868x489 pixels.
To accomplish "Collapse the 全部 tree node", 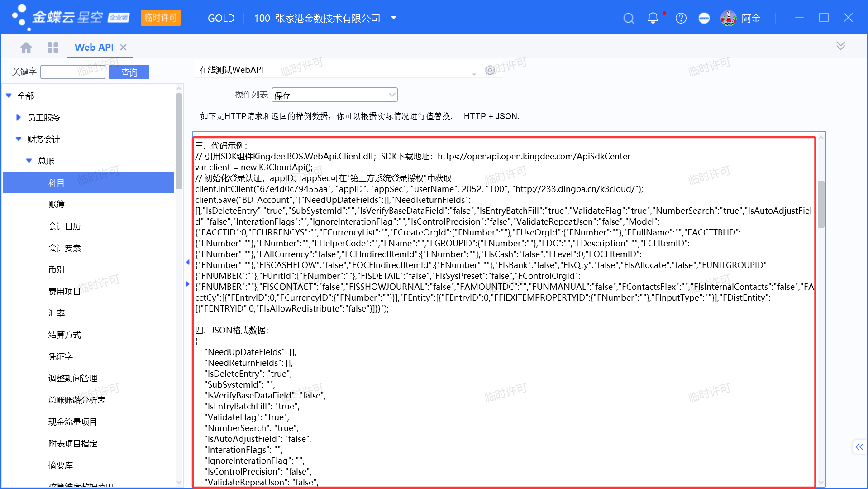I will [9, 96].
